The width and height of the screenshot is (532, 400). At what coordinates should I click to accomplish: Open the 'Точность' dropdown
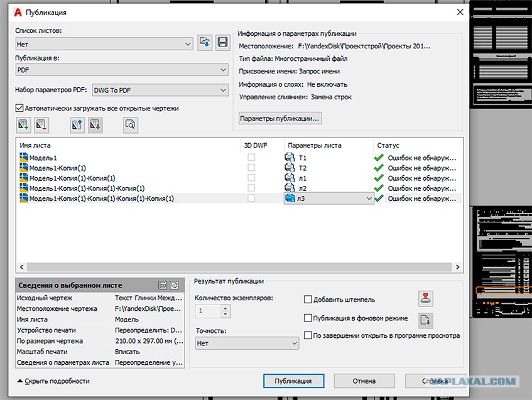tap(247, 343)
